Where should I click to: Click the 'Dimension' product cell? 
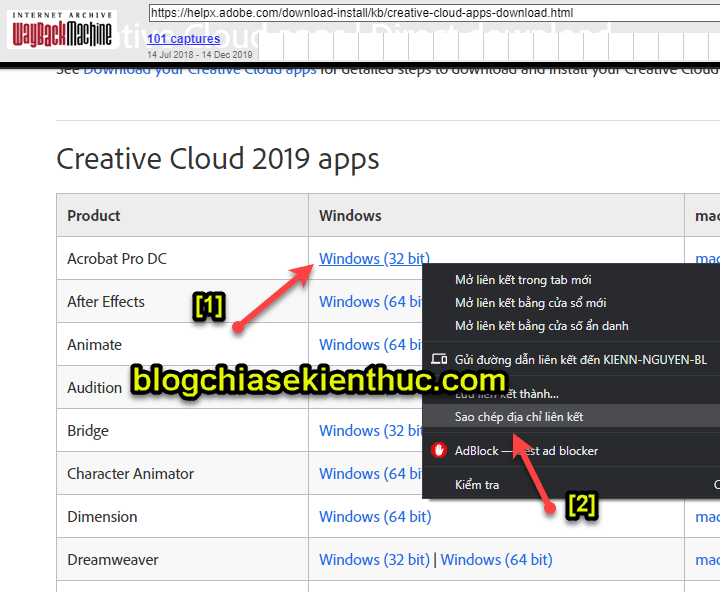(x=182, y=517)
